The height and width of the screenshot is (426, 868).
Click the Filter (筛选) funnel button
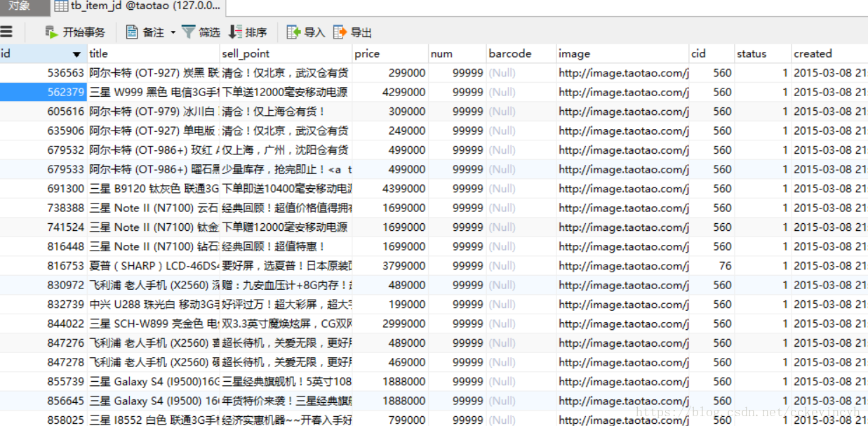[201, 32]
